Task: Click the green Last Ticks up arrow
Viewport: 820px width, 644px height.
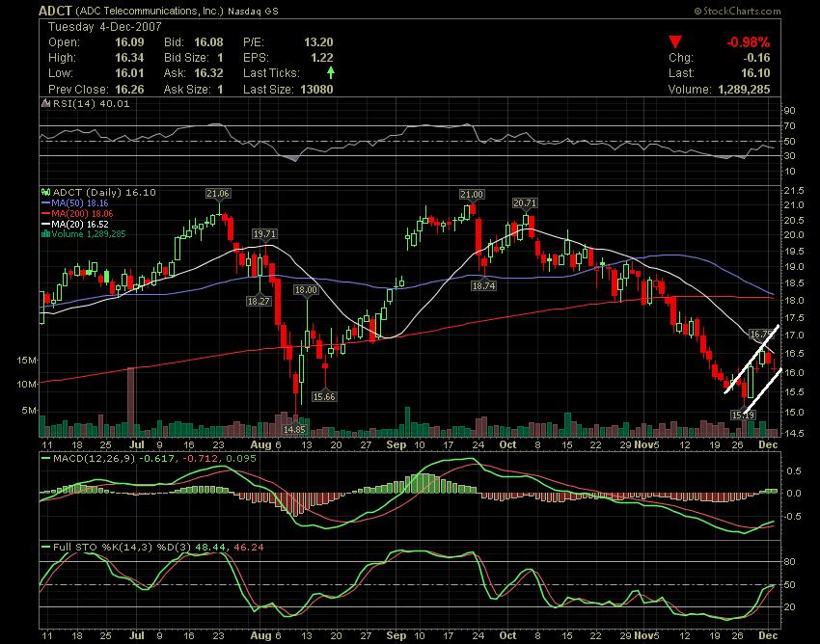Action: point(331,72)
